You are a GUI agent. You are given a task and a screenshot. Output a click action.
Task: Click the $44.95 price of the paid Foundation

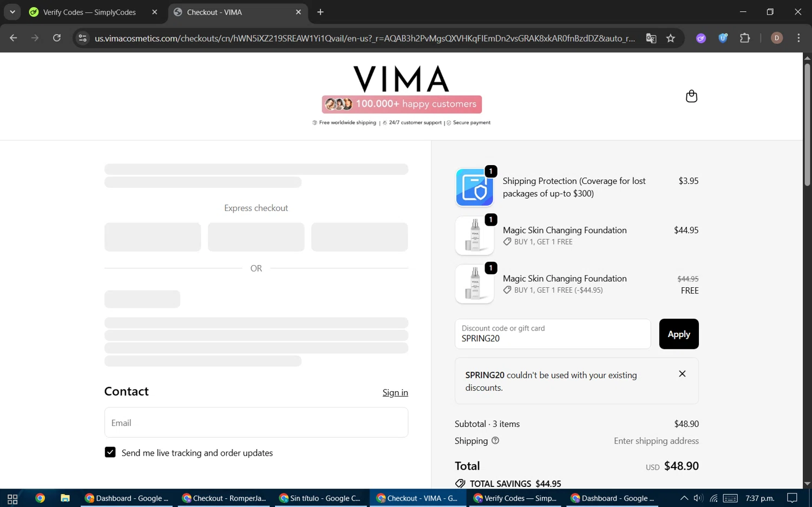(x=686, y=231)
